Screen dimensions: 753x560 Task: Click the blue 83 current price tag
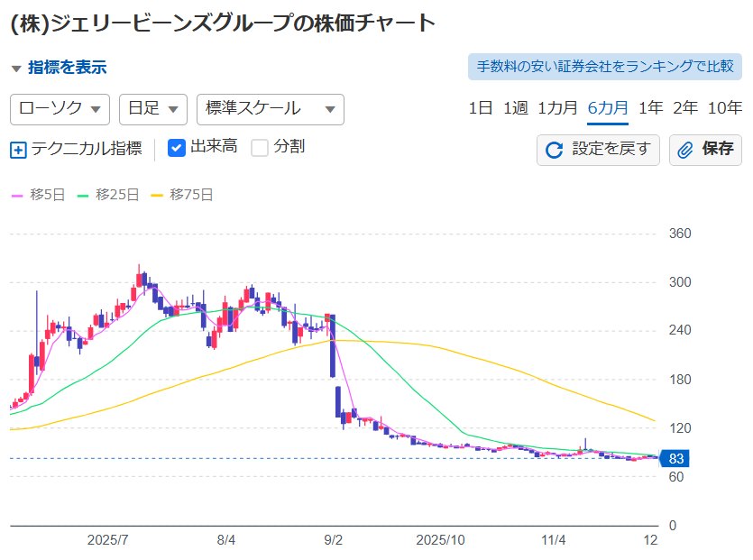click(676, 459)
